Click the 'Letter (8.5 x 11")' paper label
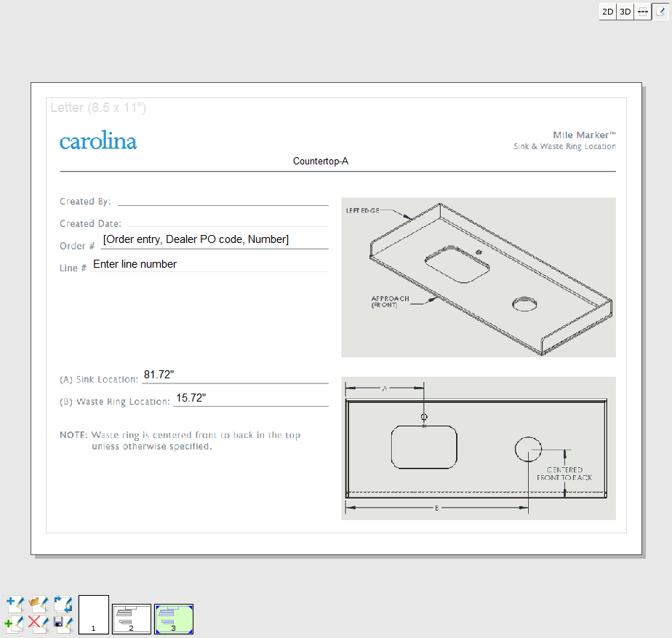Image resolution: width=672 pixels, height=638 pixels. tap(98, 108)
